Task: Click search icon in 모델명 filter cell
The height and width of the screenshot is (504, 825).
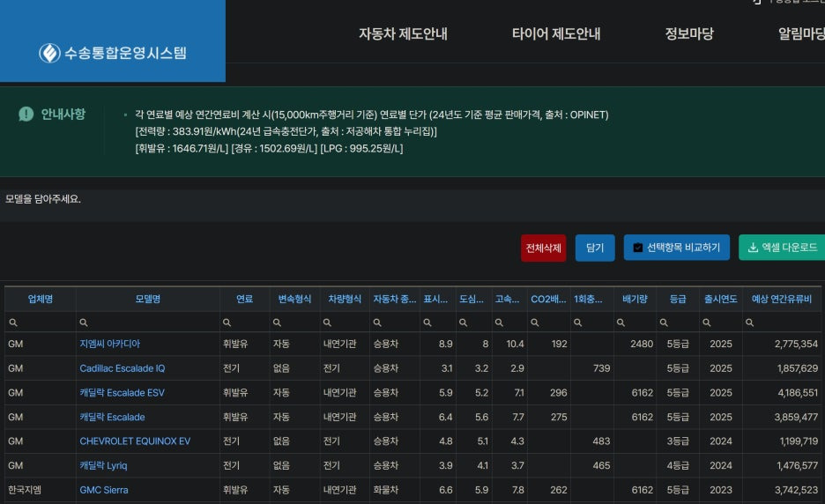Action: tap(83, 322)
